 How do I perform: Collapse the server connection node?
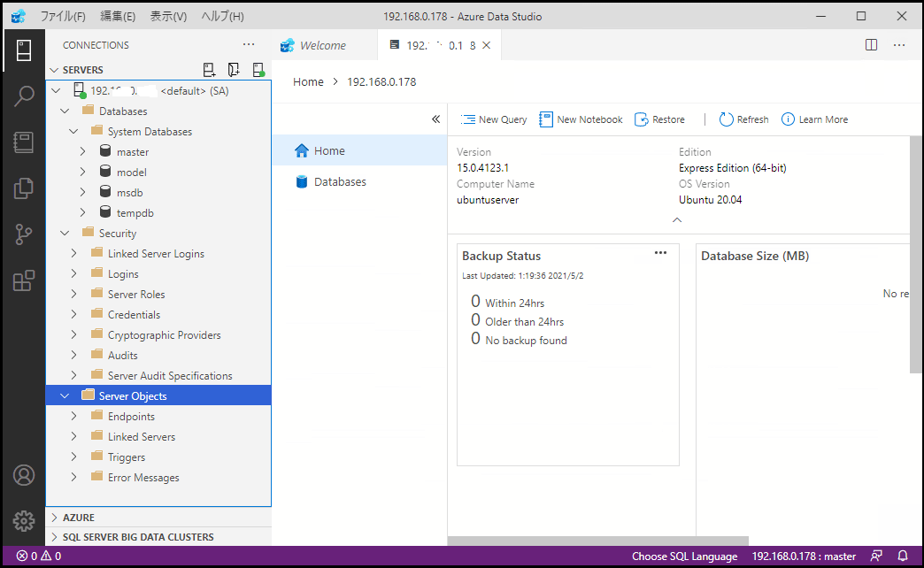coord(56,91)
